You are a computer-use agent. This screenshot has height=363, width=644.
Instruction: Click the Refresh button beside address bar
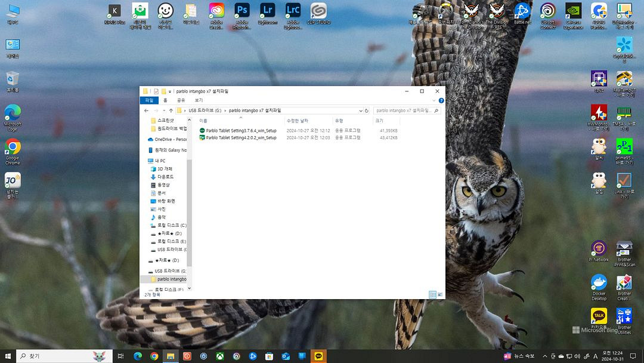(x=366, y=110)
